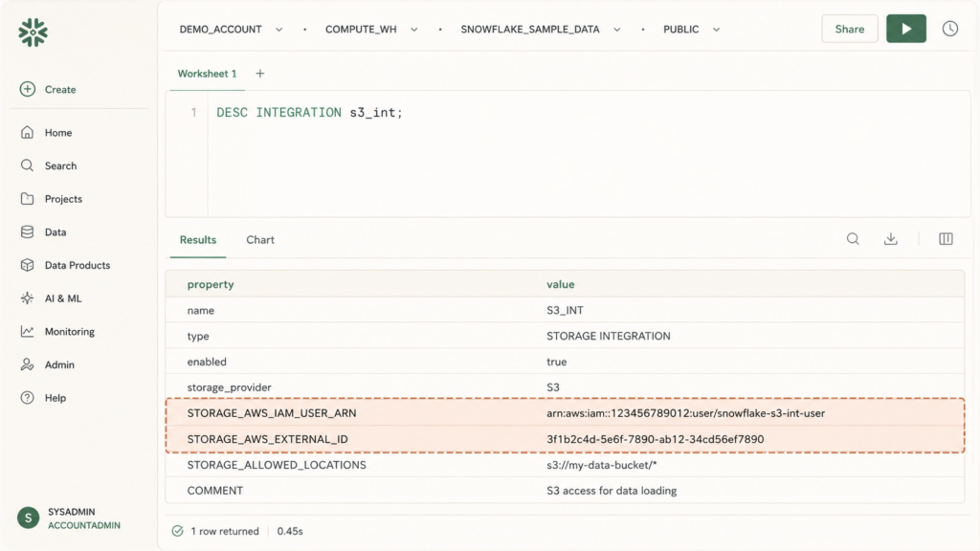Image resolution: width=980 pixels, height=551 pixels.
Task: Select the arn:aws:iam user ARN value
Action: pyautogui.click(x=685, y=413)
